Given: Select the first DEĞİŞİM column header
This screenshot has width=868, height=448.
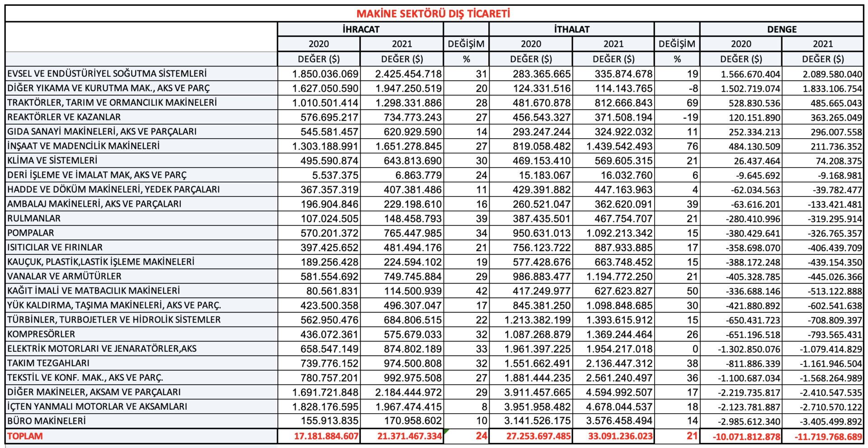Looking at the screenshot, I should point(466,44).
